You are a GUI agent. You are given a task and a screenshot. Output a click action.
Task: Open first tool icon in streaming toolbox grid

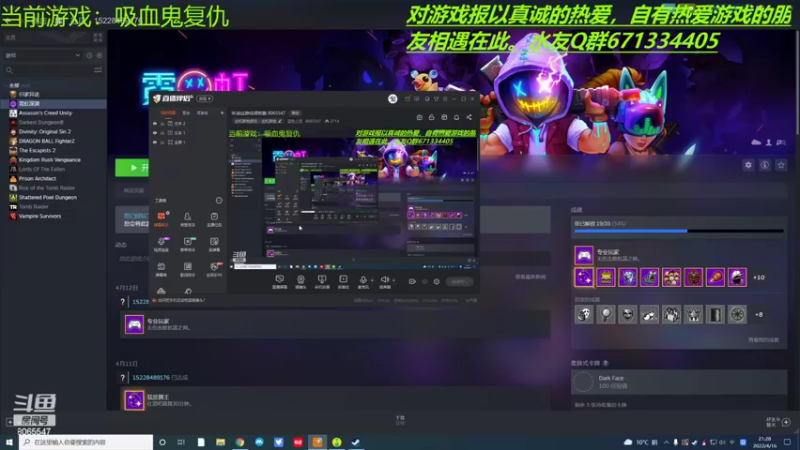pos(161,218)
